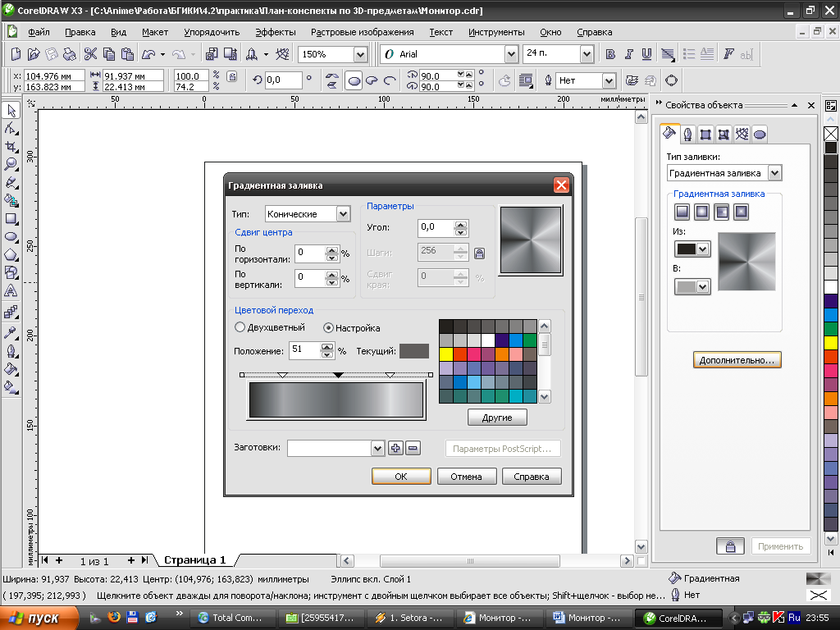
Task: Click the Paste icon in toolbar
Action: 127,54
